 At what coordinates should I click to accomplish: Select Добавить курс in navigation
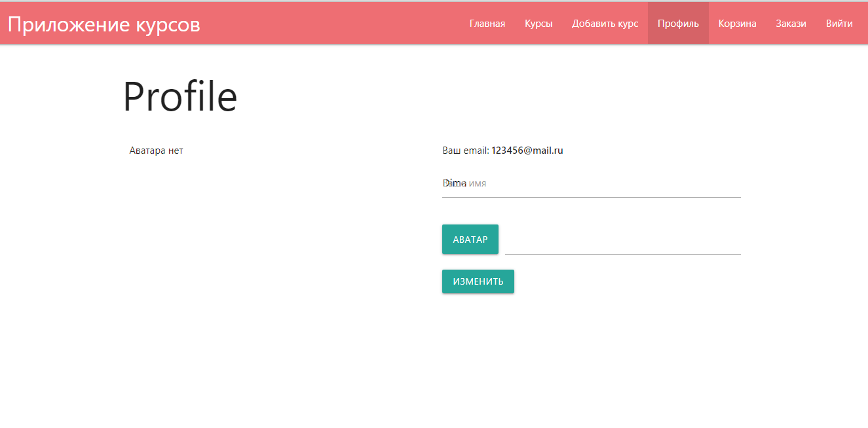point(605,23)
